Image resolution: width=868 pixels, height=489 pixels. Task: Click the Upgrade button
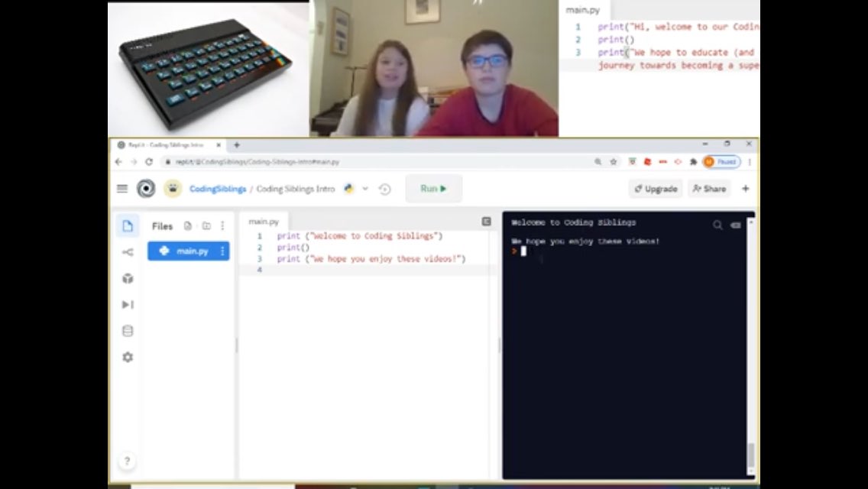click(656, 189)
